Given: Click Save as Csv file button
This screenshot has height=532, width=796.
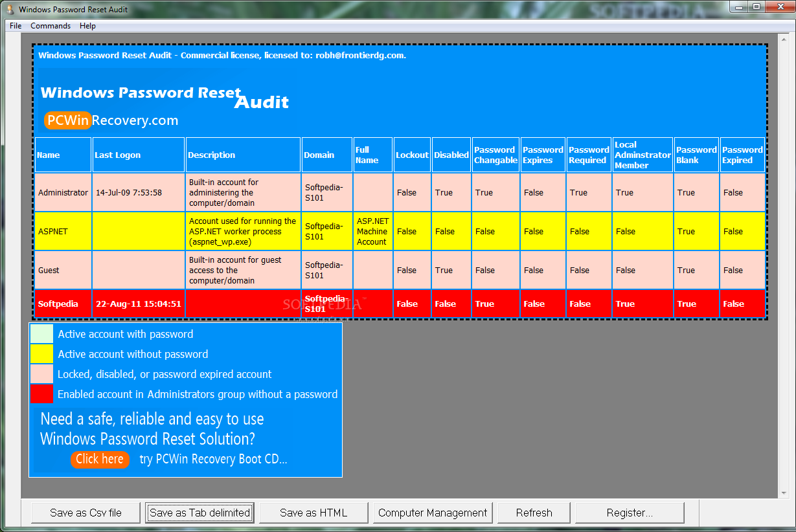Looking at the screenshot, I should tap(85, 513).
